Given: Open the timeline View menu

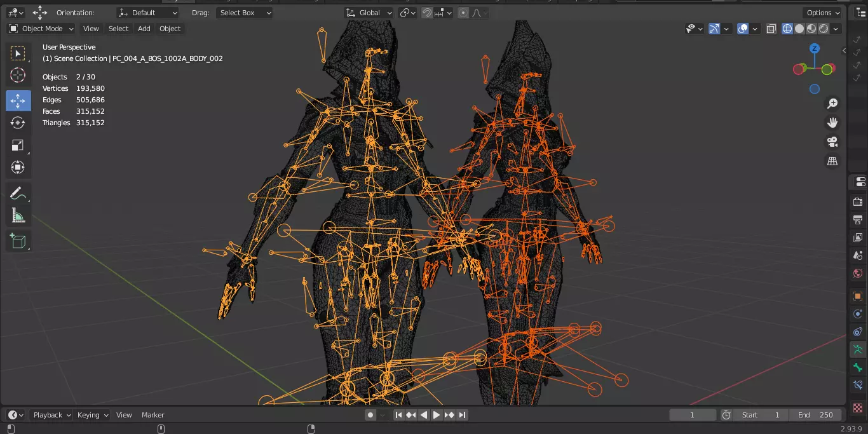Looking at the screenshot, I should [124, 415].
